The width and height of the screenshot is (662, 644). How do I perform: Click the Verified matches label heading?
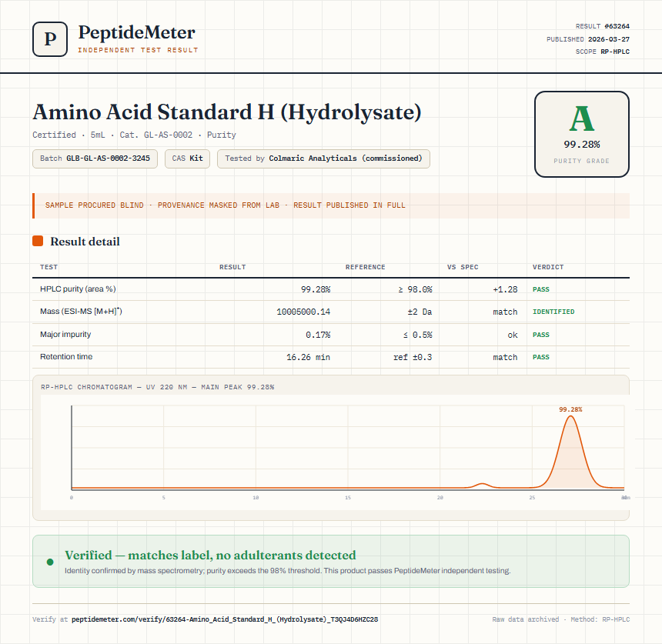click(x=210, y=555)
